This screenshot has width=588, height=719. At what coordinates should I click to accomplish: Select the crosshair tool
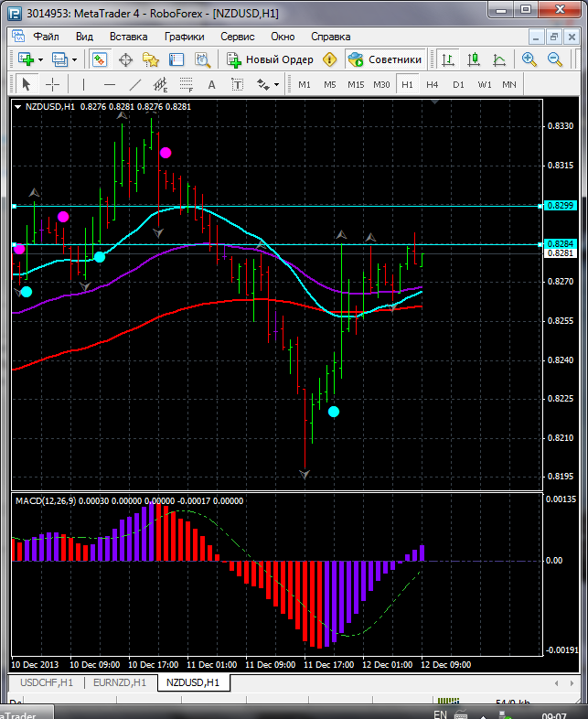tap(53, 84)
